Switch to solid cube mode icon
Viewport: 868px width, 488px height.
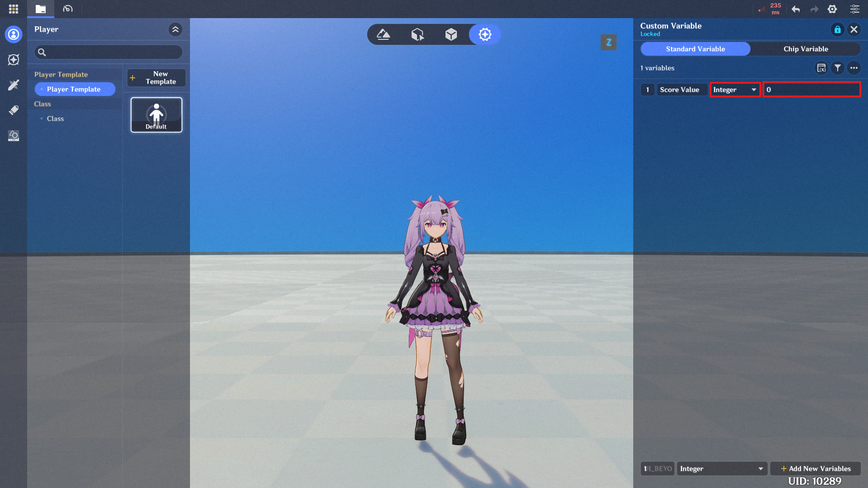pos(451,34)
